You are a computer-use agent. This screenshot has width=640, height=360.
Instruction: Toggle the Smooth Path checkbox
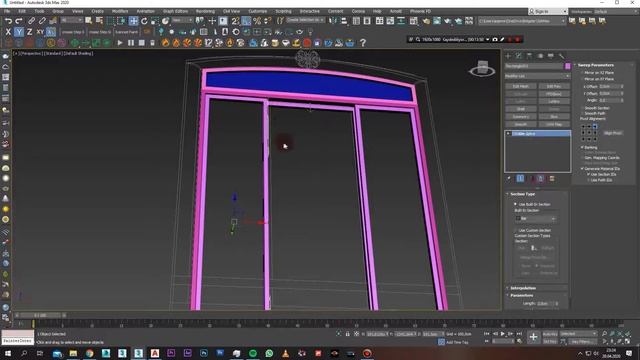pyautogui.click(x=582, y=113)
